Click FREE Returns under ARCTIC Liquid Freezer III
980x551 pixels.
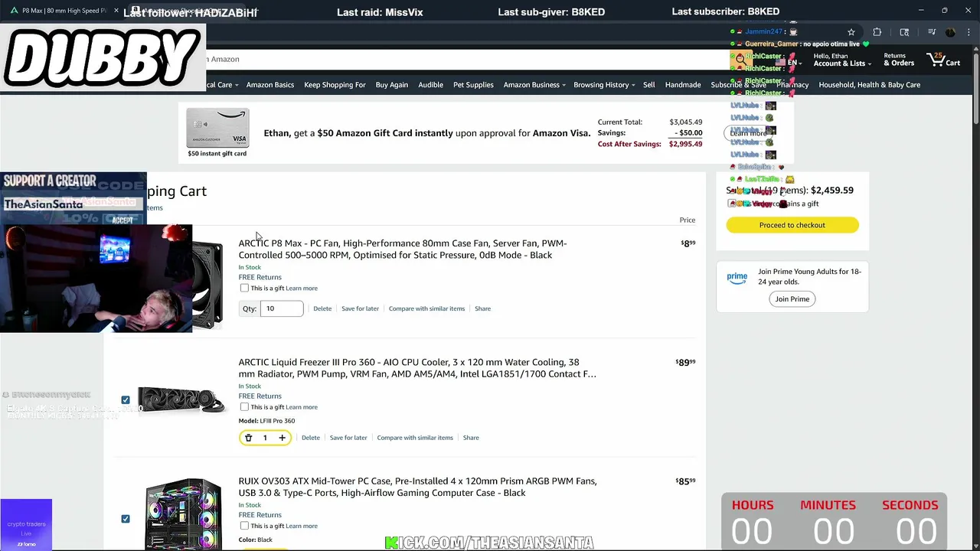260,396
